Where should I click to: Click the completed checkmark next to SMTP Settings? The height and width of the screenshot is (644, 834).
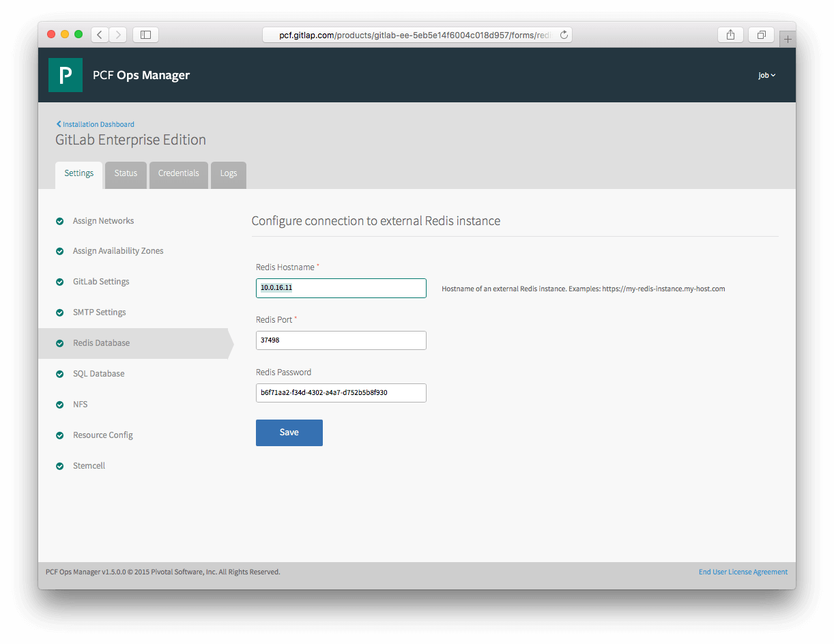click(59, 312)
